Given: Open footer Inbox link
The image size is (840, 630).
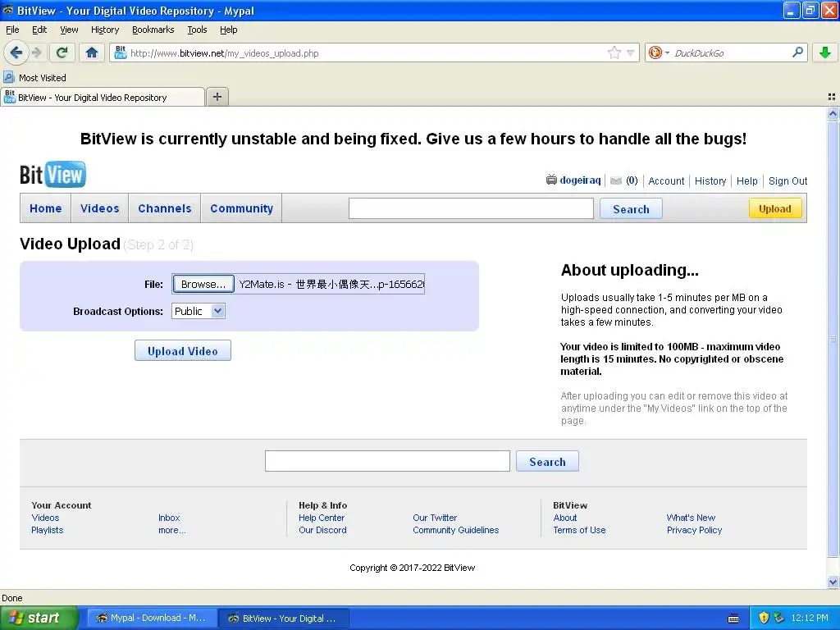Looking at the screenshot, I should [169, 518].
